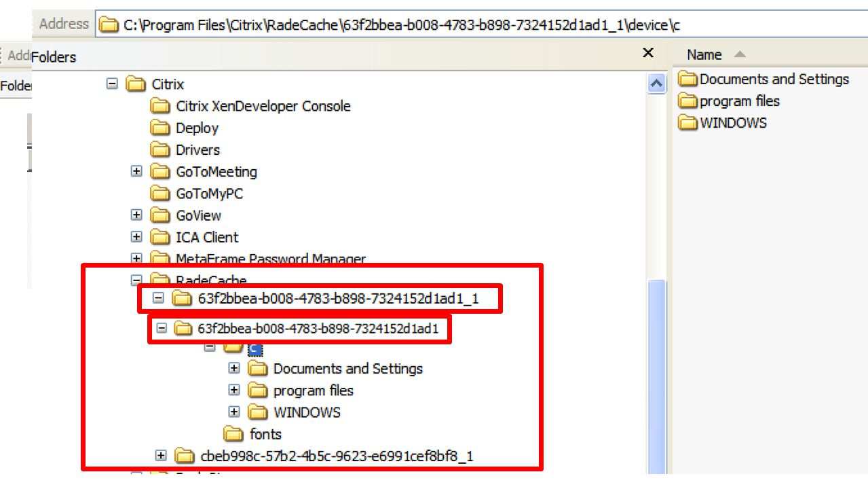Select the GoToMeeting folder icon
This screenshot has height=489, width=868.
tap(160, 172)
